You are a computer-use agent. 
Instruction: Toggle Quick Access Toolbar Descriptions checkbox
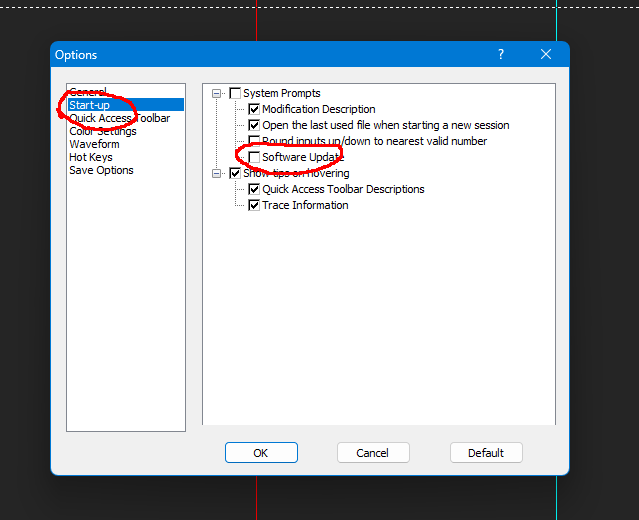point(254,189)
